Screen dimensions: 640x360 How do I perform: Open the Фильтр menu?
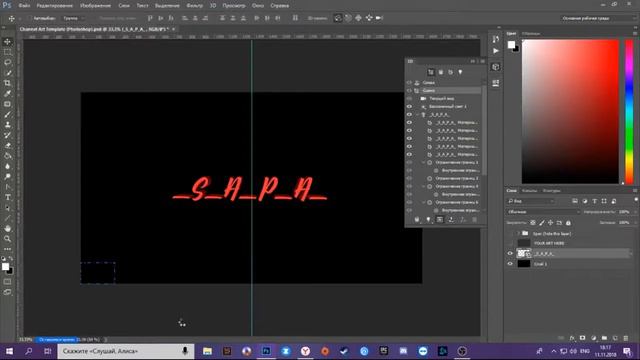[194, 6]
